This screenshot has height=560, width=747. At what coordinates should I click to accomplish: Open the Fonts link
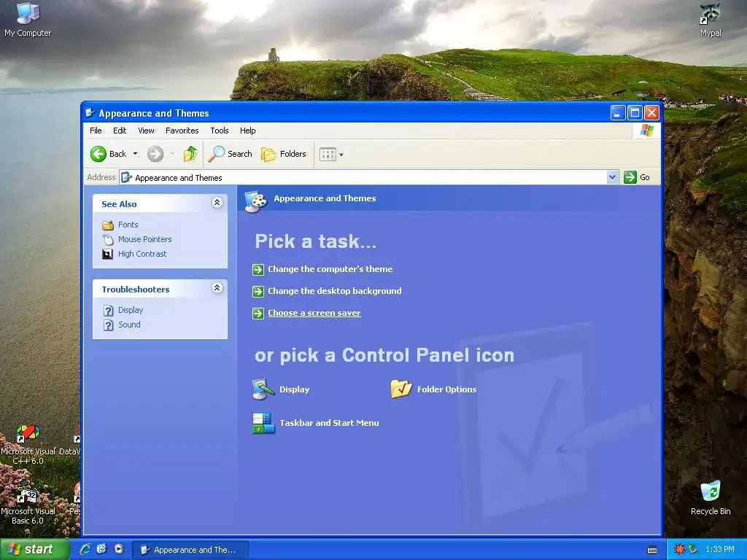(x=128, y=225)
